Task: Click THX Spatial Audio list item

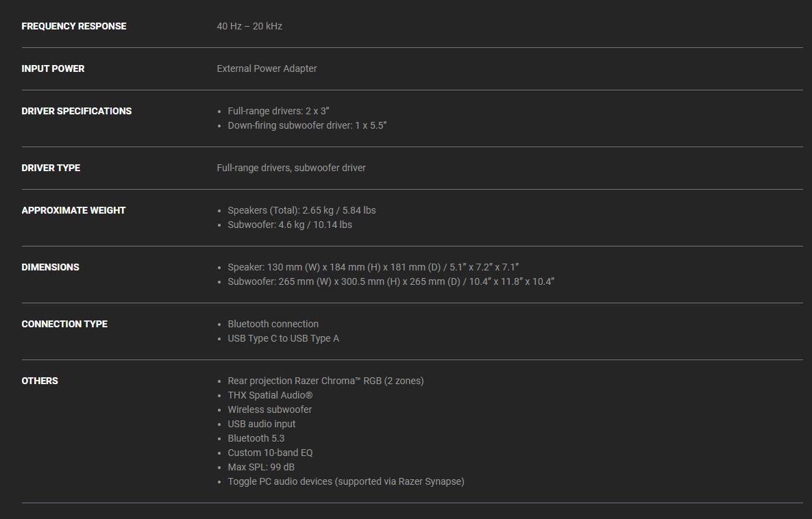Action: tap(270, 396)
